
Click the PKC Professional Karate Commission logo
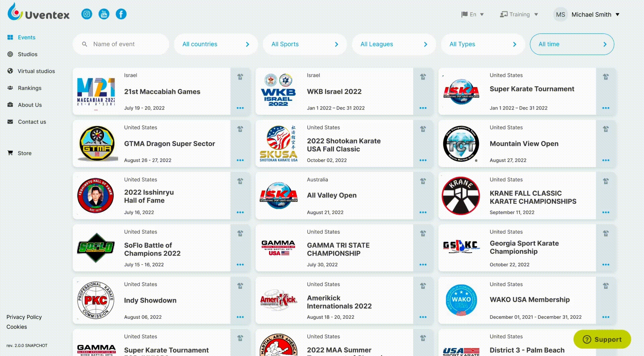tap(96, 300)
